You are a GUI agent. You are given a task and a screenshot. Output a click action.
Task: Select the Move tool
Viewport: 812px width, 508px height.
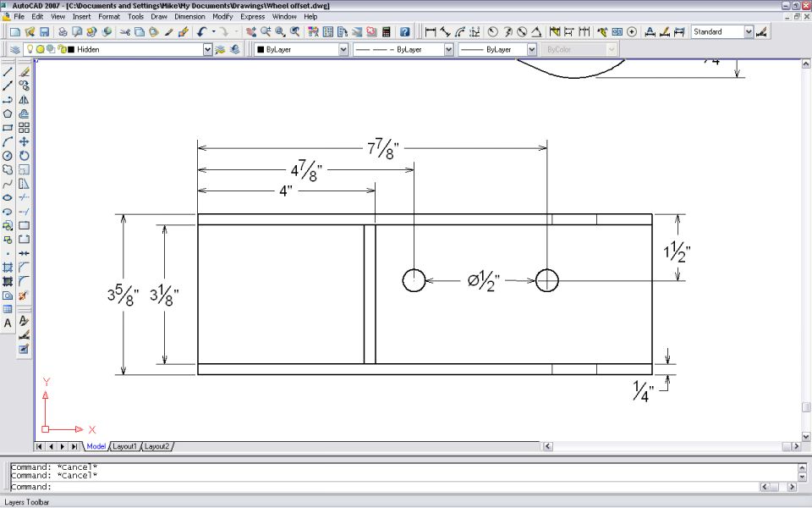[x=24, y=141]
